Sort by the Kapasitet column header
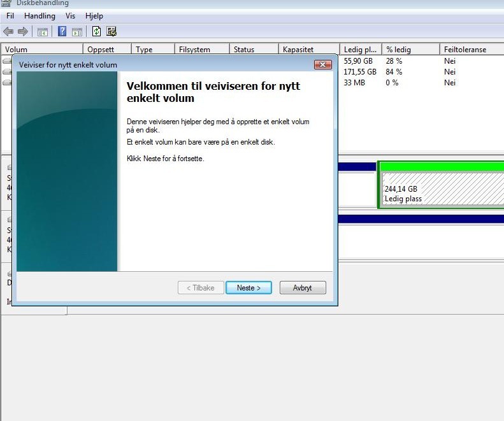The image size is (504, 421). (309, 50)
